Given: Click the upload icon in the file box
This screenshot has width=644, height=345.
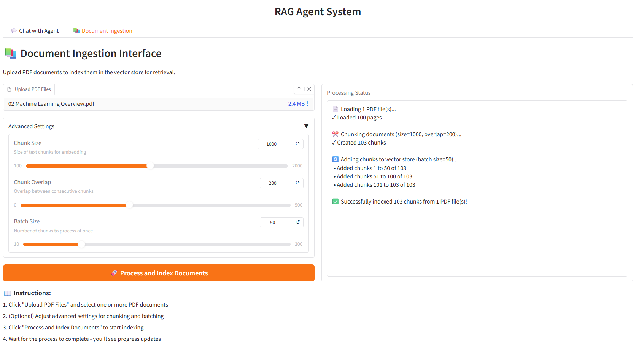Looking at the screenshot, I should [299, 89].
